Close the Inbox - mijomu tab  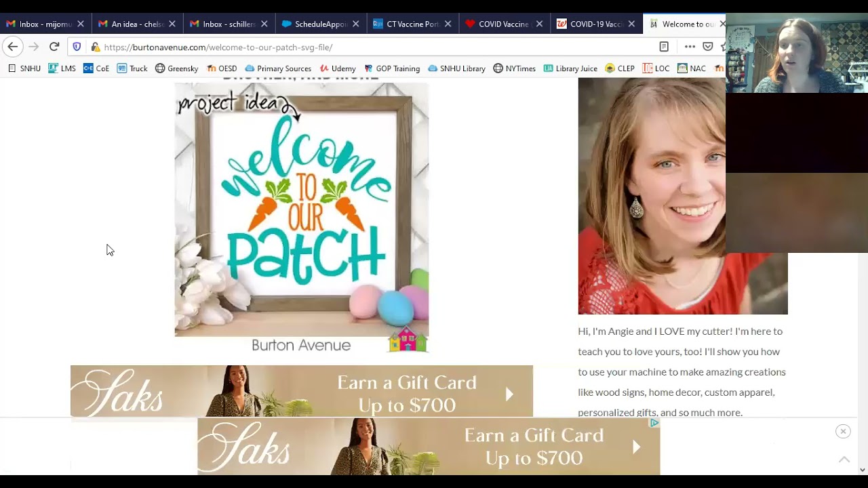tap(80, 24)
